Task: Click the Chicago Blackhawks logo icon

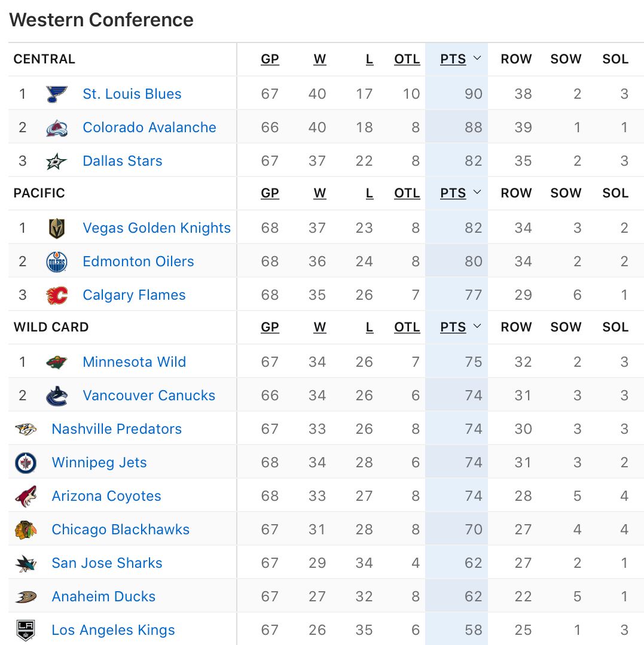Action: click(x=26, y=530)
